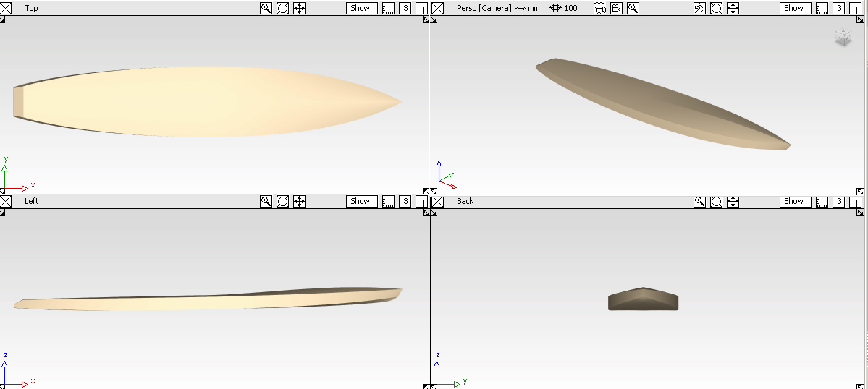Click the zoom magnifier icon in Top view
The width and height of the screenshot is (868, 389).
[x=266, y=9]
